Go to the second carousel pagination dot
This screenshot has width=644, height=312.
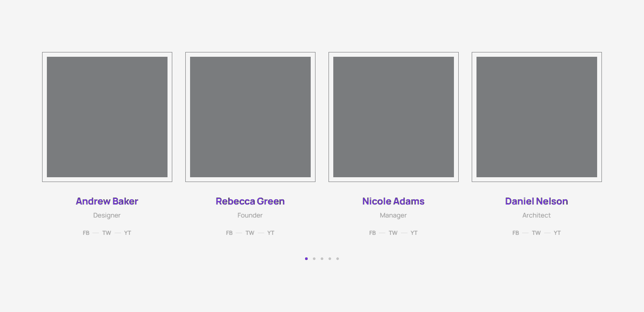point(314,259)
